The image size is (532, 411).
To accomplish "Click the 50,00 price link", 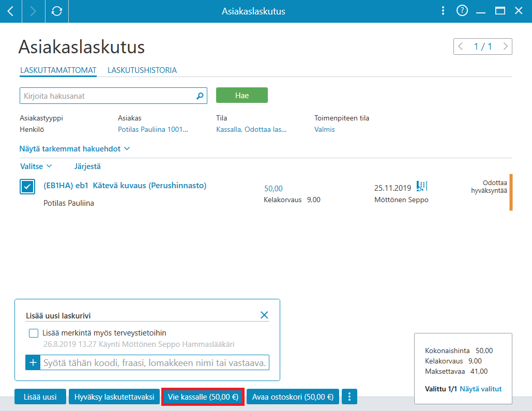I will point(273,189).
